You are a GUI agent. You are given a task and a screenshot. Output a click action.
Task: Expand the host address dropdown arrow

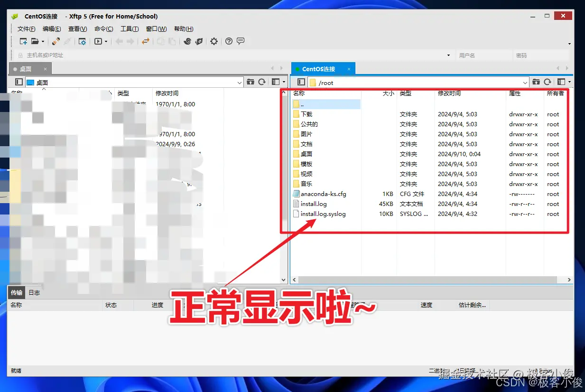pos(449,55)
